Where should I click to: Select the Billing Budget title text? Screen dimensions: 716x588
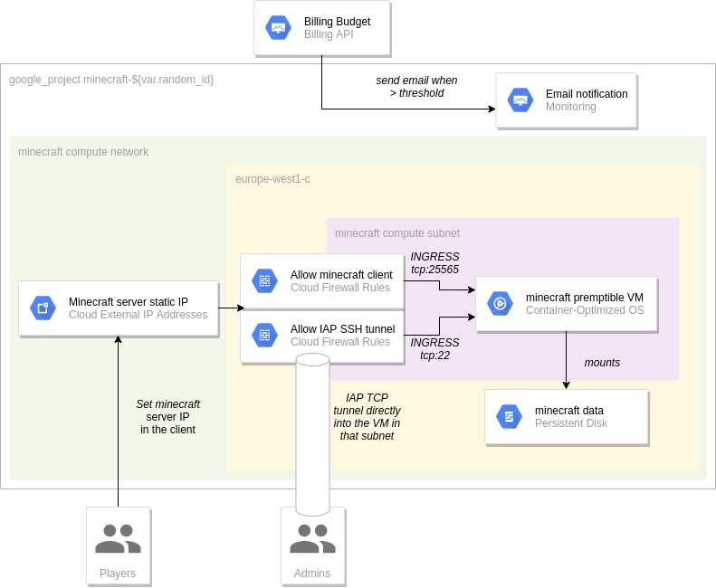pos(337,22)
